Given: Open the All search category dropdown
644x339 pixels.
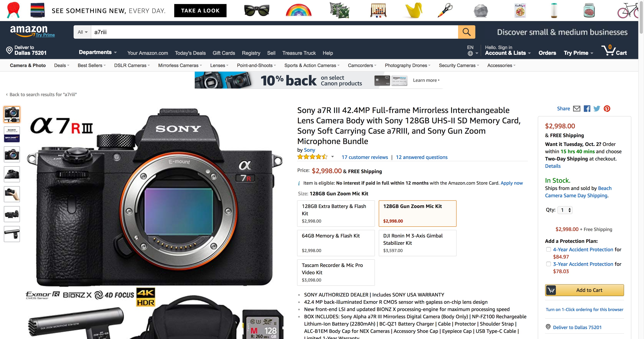Looking at the screenshot, I should (x=82, y=32).
